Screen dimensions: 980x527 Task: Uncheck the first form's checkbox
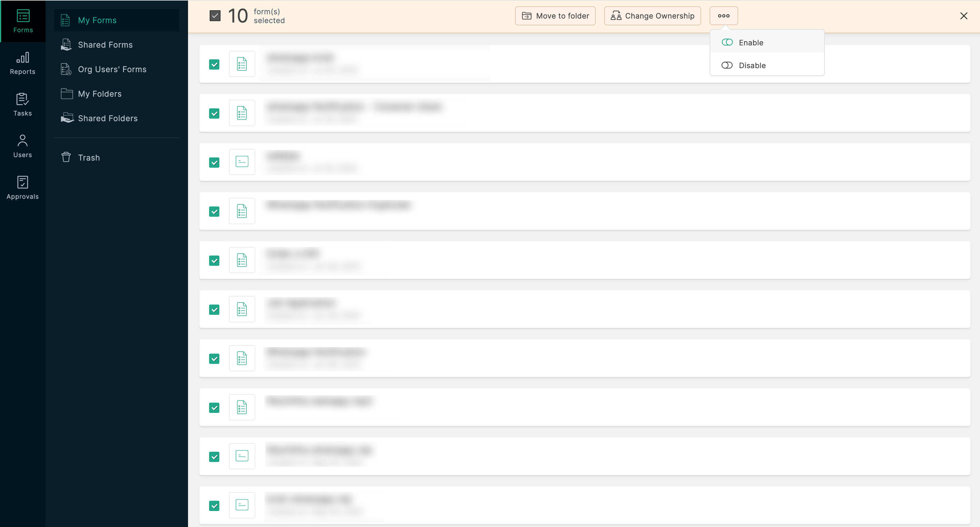coord(214,65)
